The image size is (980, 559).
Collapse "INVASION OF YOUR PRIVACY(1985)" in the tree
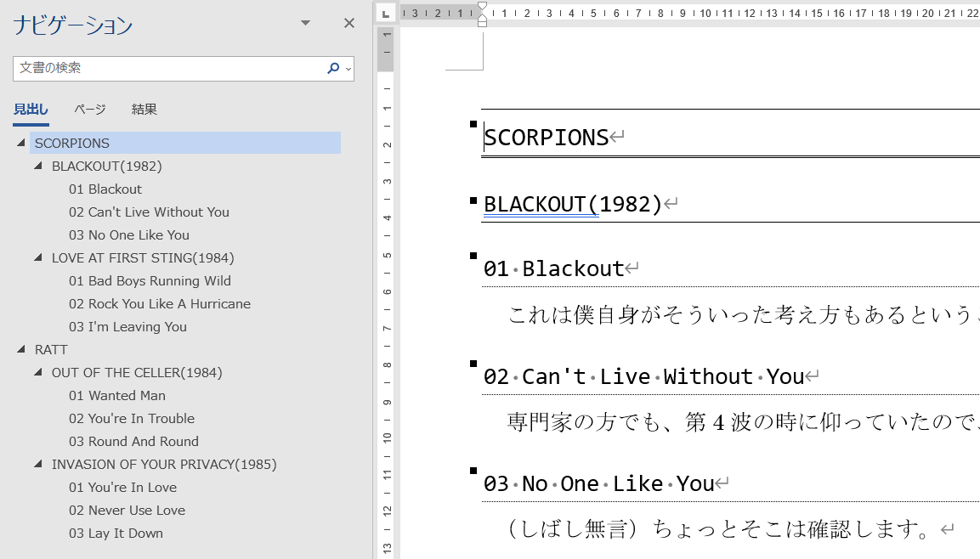37,464
